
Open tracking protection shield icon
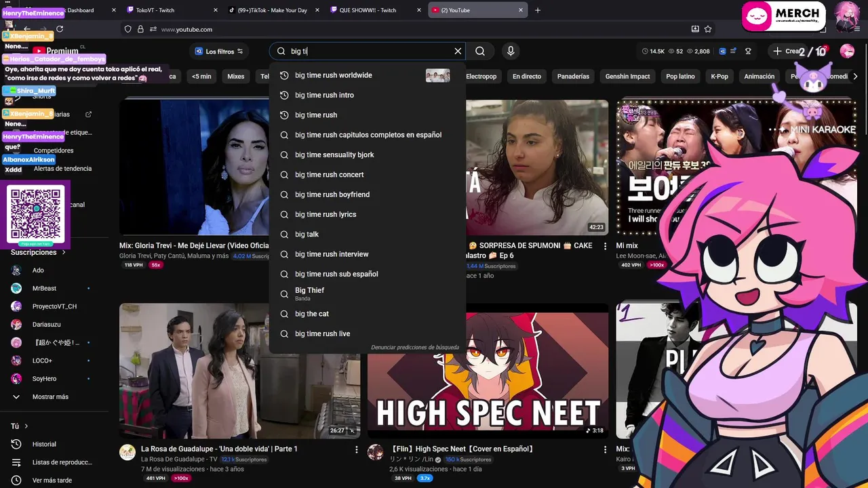127,29
